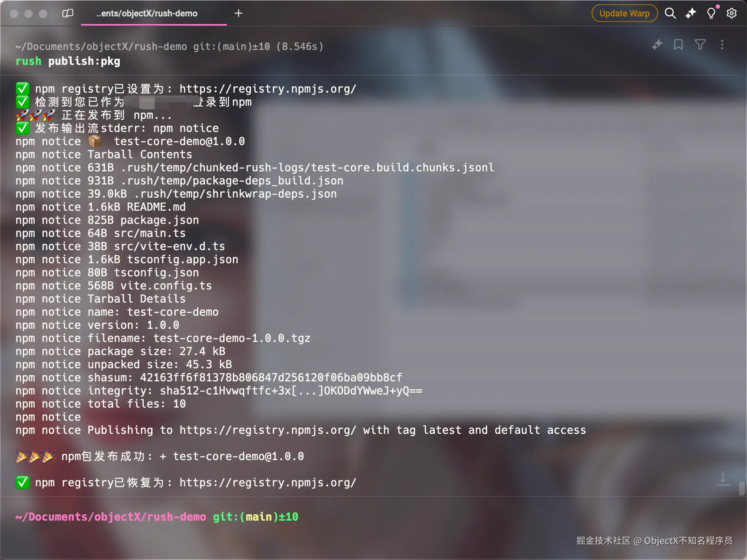Click the vertical scrollbar thumb
747x560 pixels.
coord(742,488)
